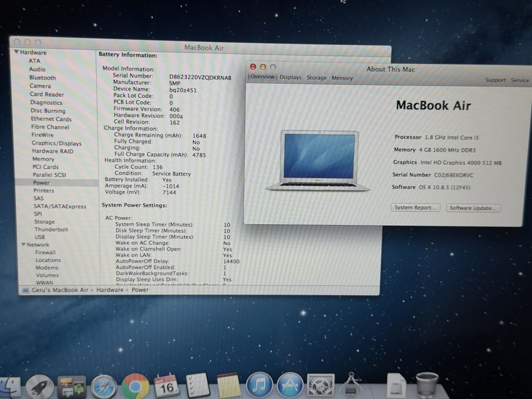Select Printers in the sidebar
532x399 pixels.
click(44, 190)
